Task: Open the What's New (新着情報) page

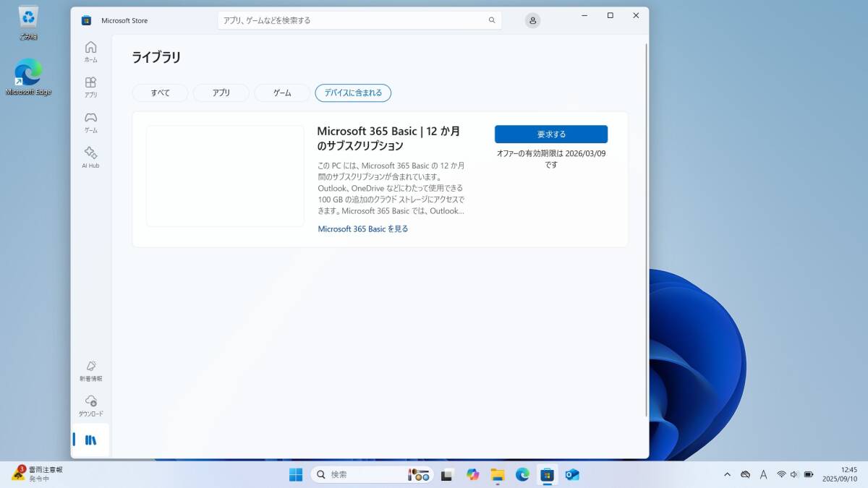Action: 90,370
